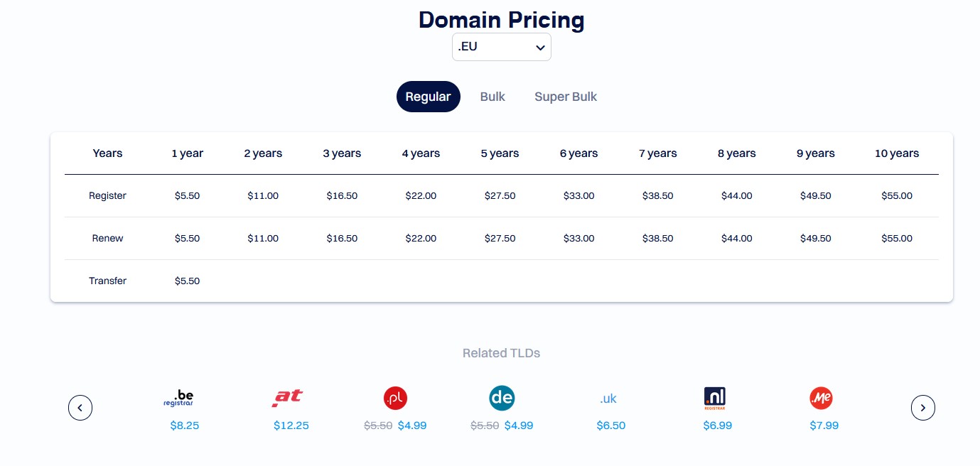
Task: Choose the .nl registrar logo
Action: [714, 399]
